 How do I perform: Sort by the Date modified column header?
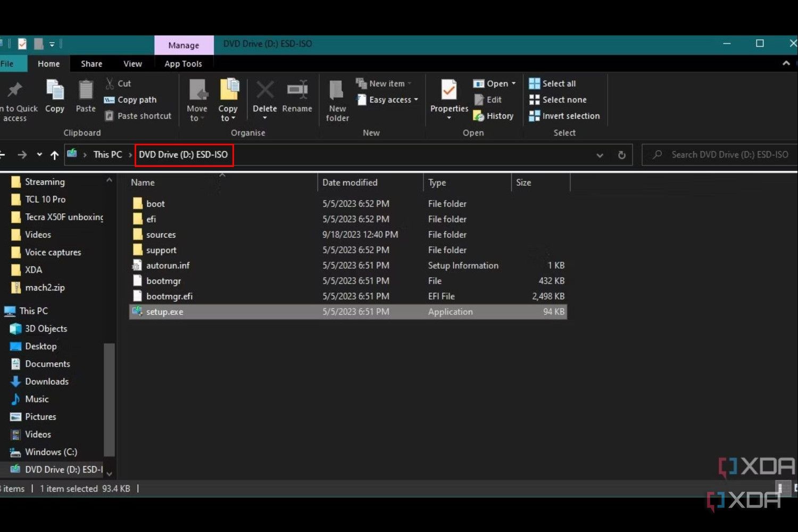(350, 182)
